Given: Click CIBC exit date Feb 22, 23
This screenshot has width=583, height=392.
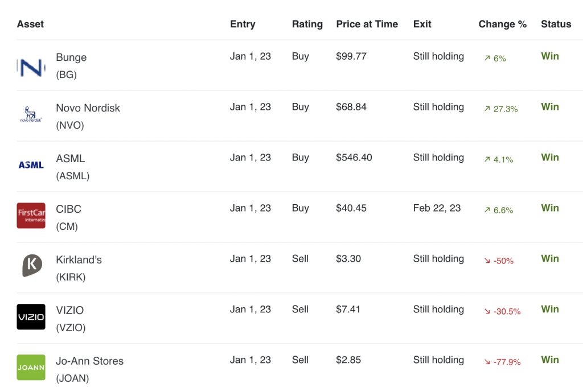Looking at the screenshot, I should click(x=437, y=208).
